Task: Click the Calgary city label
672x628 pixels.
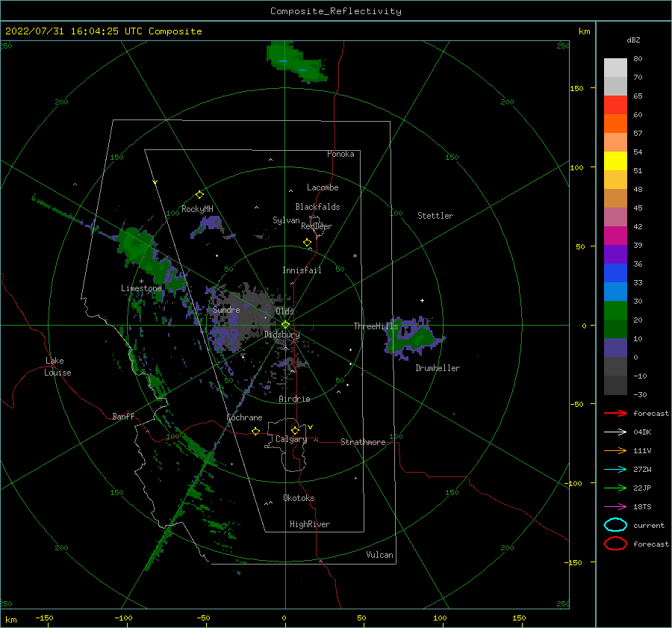Action: 291,439
